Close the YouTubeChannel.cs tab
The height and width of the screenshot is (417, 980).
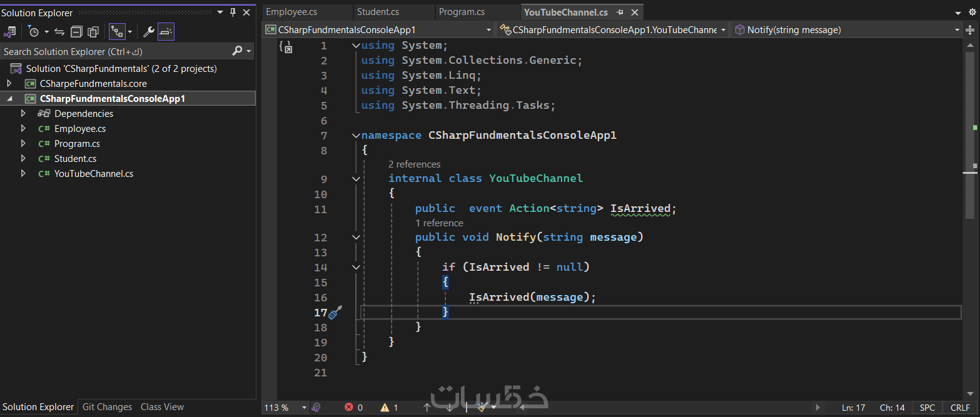(634, 13)
